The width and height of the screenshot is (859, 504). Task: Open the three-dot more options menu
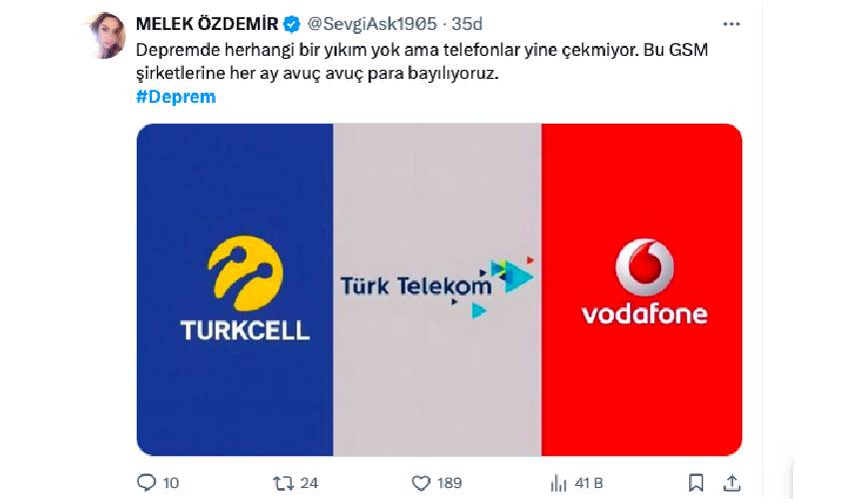pyautogui.click(x=731, y=24)
